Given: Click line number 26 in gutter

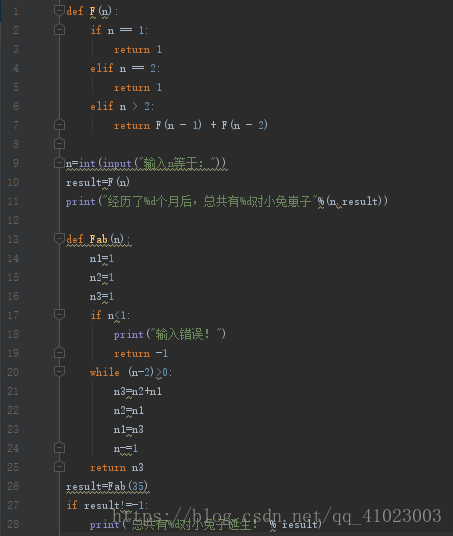Looking at the screenshot, I should 13,486.
